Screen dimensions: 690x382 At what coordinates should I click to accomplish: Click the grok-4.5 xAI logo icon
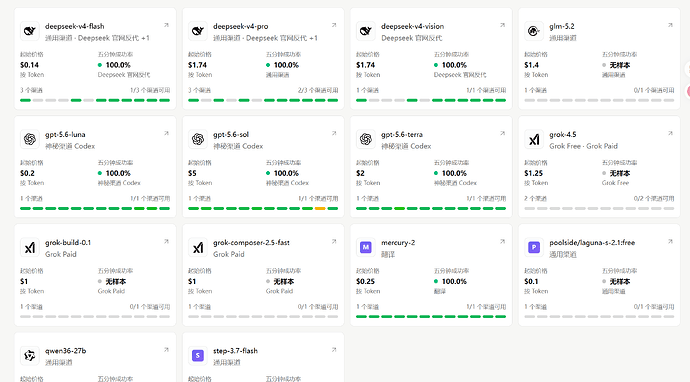pos(534,140)
